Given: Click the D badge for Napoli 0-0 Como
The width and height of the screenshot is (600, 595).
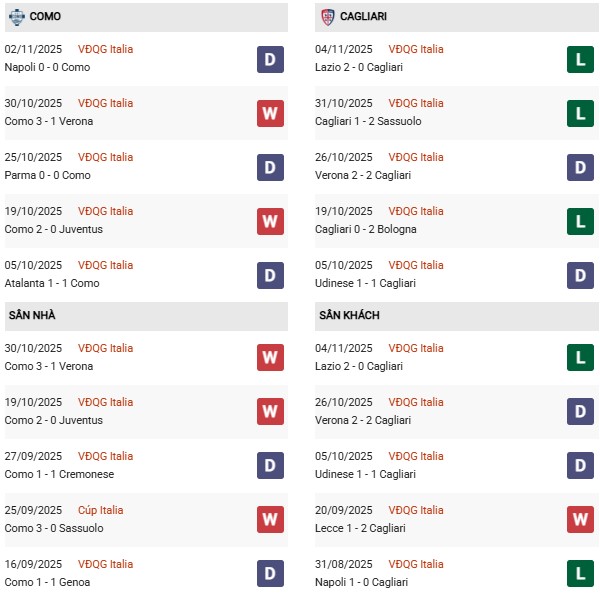Looking at the screenshot, I should (x=270, y=59).
